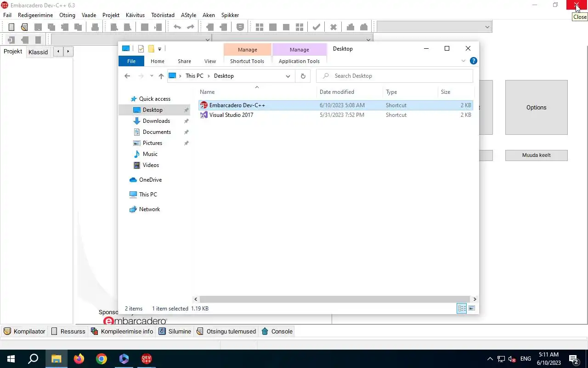Screen dimensions: 588x368
Task: Click the Desktop breadcrumb in the address bar
Action: (x=224, y=76)
